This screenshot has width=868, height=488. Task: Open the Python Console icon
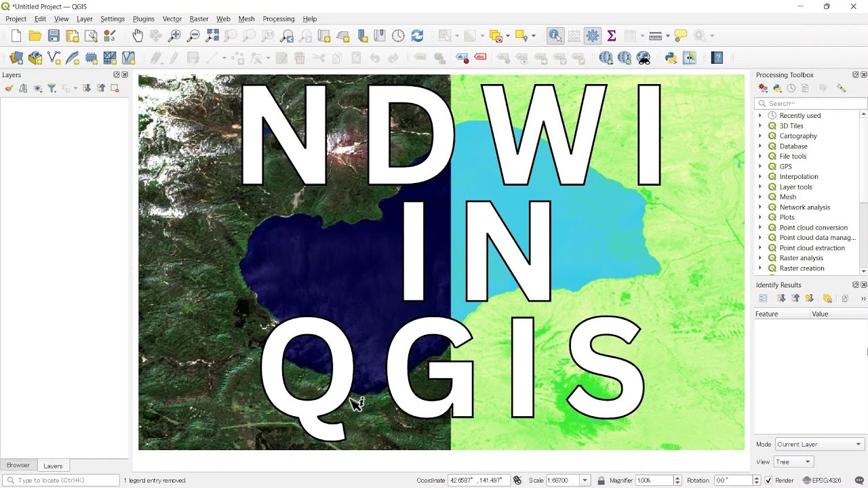[x=671, y=58]
